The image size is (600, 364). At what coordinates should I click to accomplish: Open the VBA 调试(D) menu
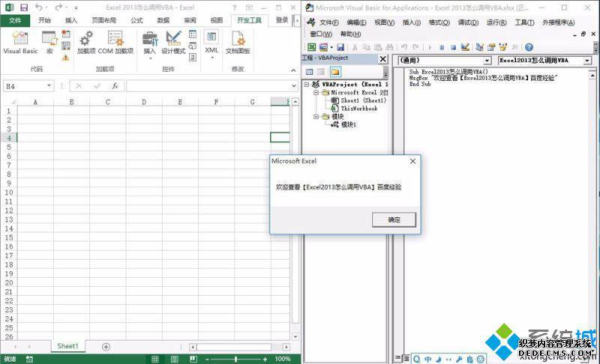(x=468, y=22)
